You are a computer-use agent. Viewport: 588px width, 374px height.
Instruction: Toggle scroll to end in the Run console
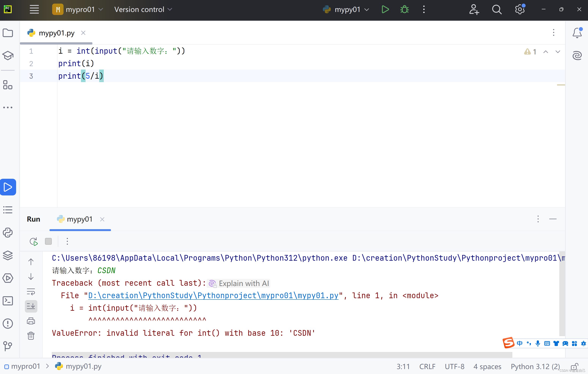point(31,306)
